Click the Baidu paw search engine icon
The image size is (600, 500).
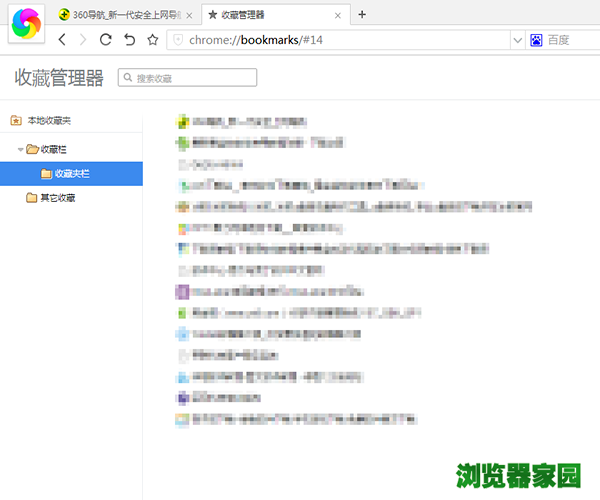536,40
